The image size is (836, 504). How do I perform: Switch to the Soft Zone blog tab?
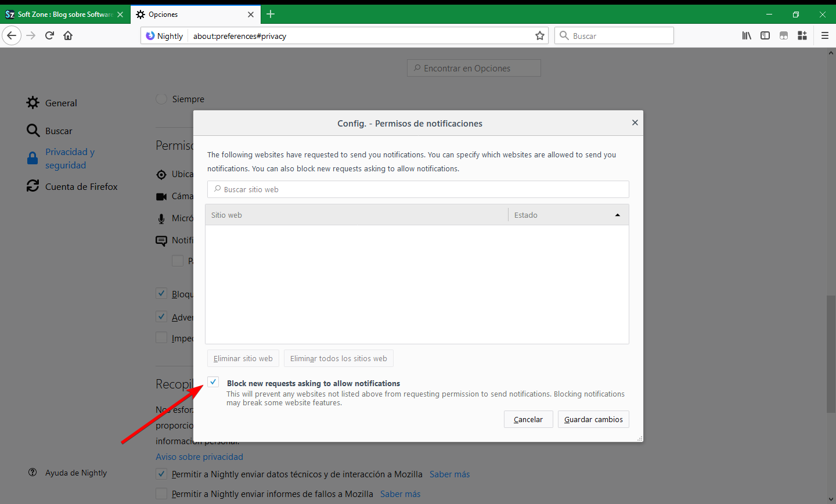point(64,15)
